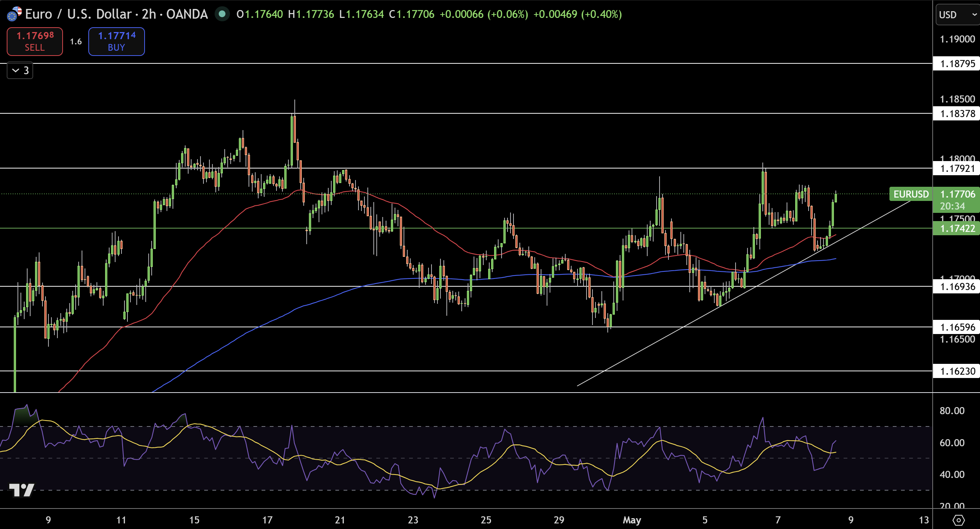980x529 pixels.
Task: Click the open price O1.17640 value
Action: click(x=259, y=15)
